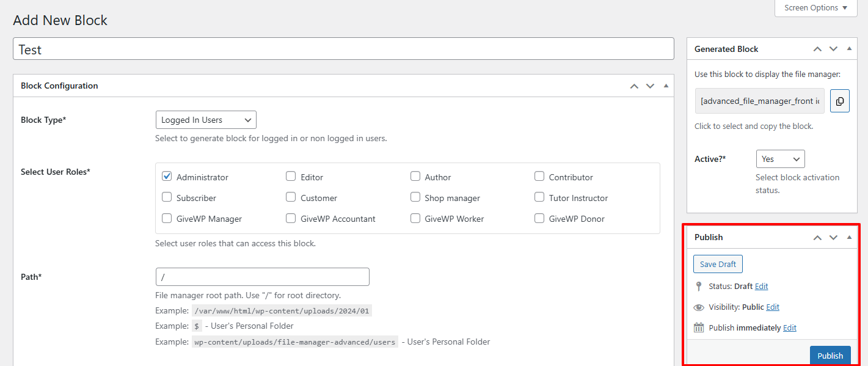Open the Block Type dropdown
This screenshot has height=366, width=868.
tap(206, 120)
